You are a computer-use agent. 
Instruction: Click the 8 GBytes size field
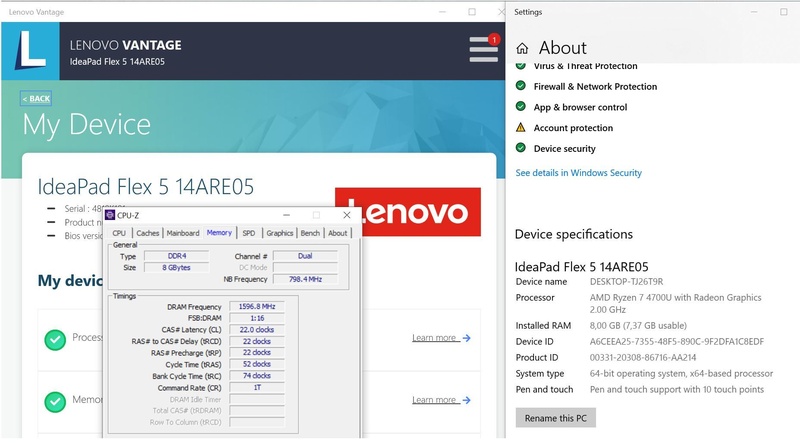pos(177,267)
